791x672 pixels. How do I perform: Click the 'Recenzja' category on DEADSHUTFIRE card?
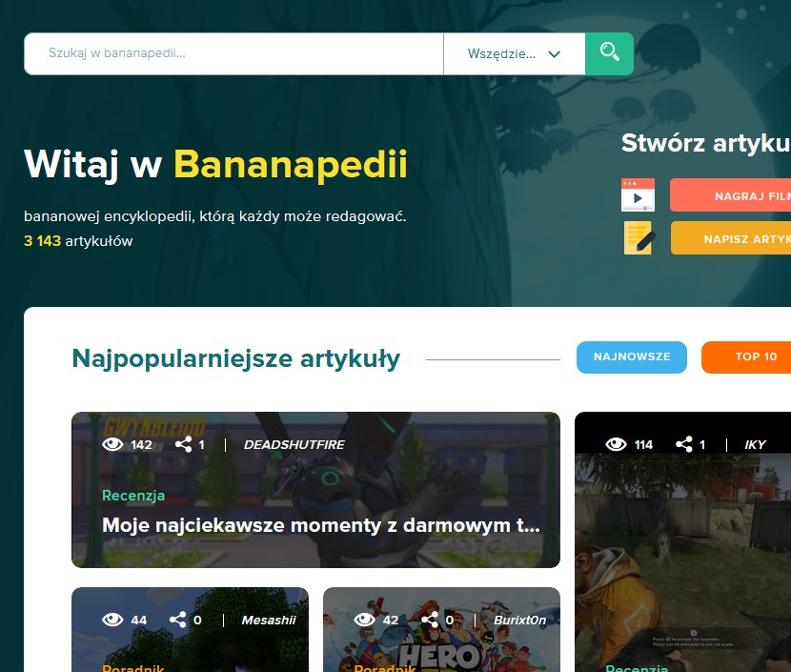click(x=133, y=496)
